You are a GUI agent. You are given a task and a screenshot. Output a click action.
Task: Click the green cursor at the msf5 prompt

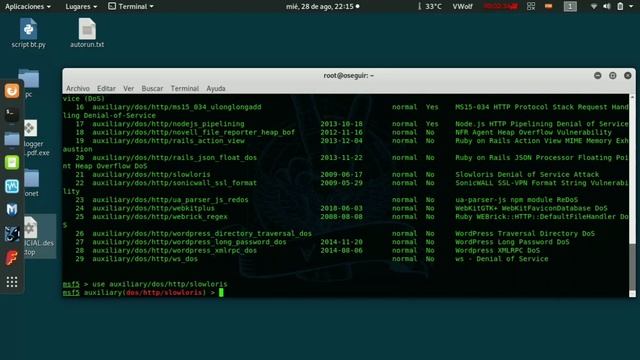point(221,292)
